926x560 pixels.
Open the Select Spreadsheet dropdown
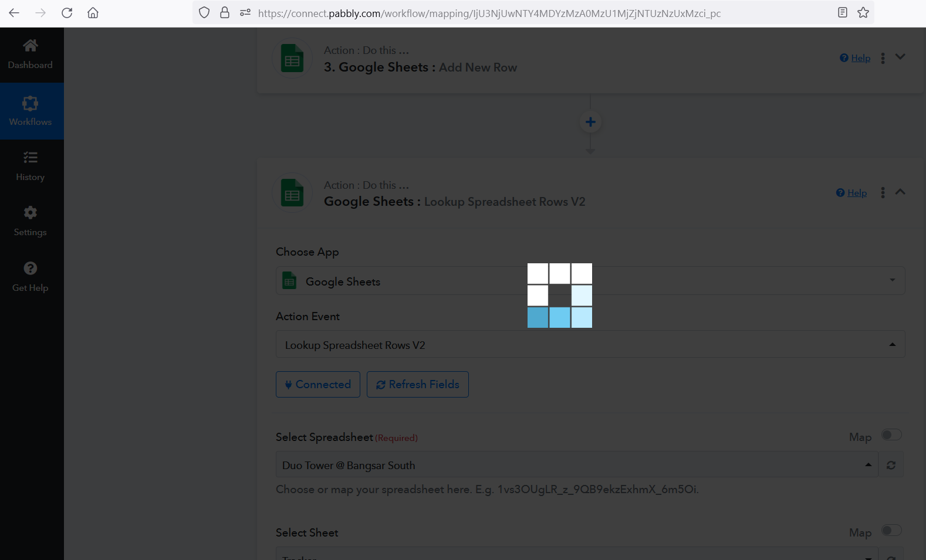click(577, 464)
